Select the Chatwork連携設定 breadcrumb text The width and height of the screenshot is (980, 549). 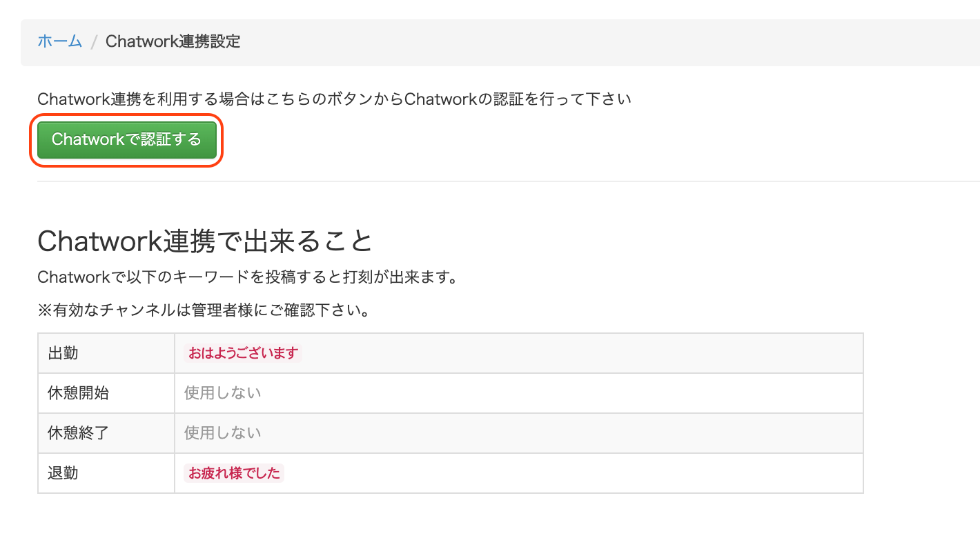[173, 41]
